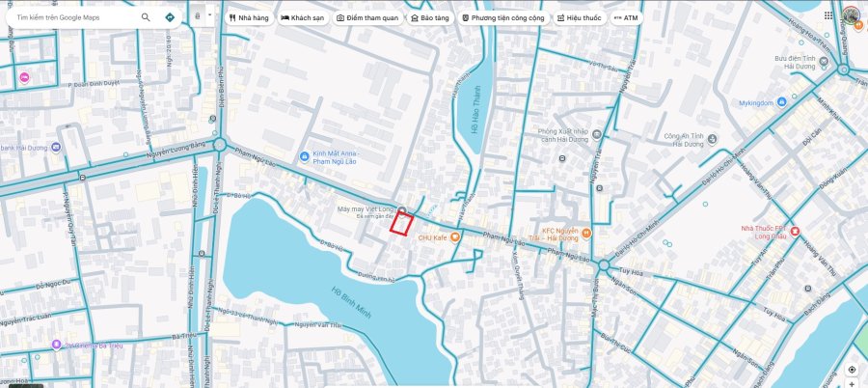Select the KFC Nguyễn Trãi restaurant pin

pyautogui.click(x=585, y=233)
